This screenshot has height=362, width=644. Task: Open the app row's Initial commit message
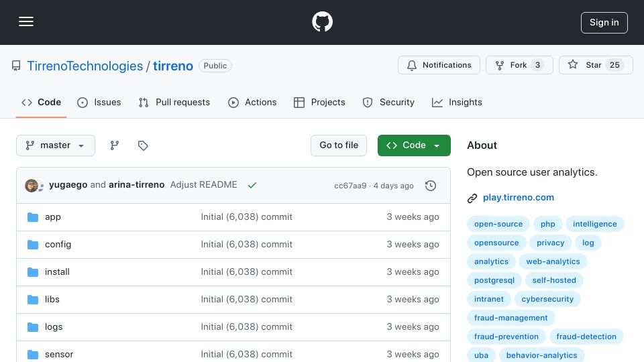246,217
